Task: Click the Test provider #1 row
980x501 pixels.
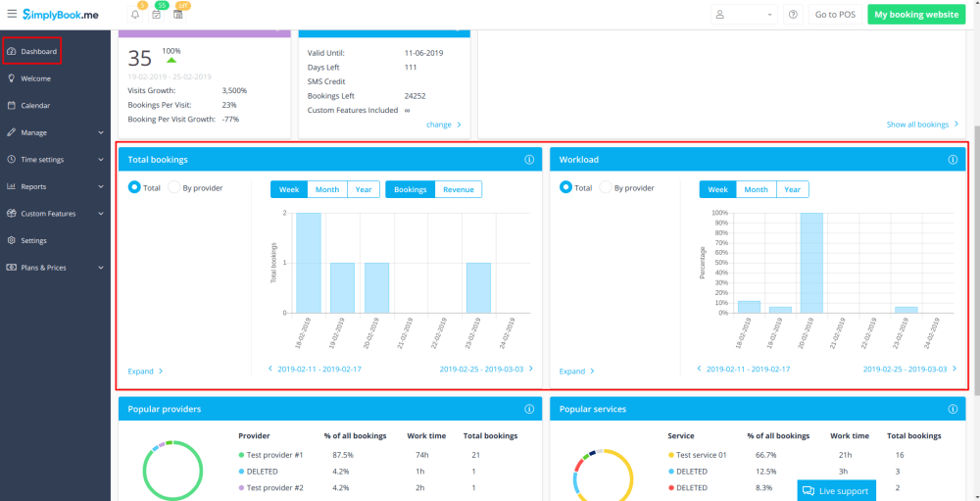Action: [x=378, y=455]
